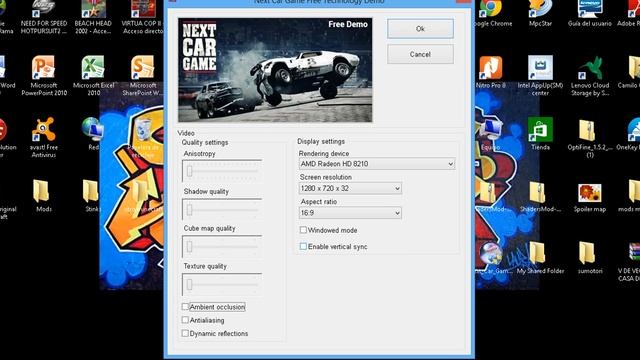Viewport: 640px width, 360px height.
Task: Select the Microsoft PowerPoint 2010 icon
Action: coord(44,76)
